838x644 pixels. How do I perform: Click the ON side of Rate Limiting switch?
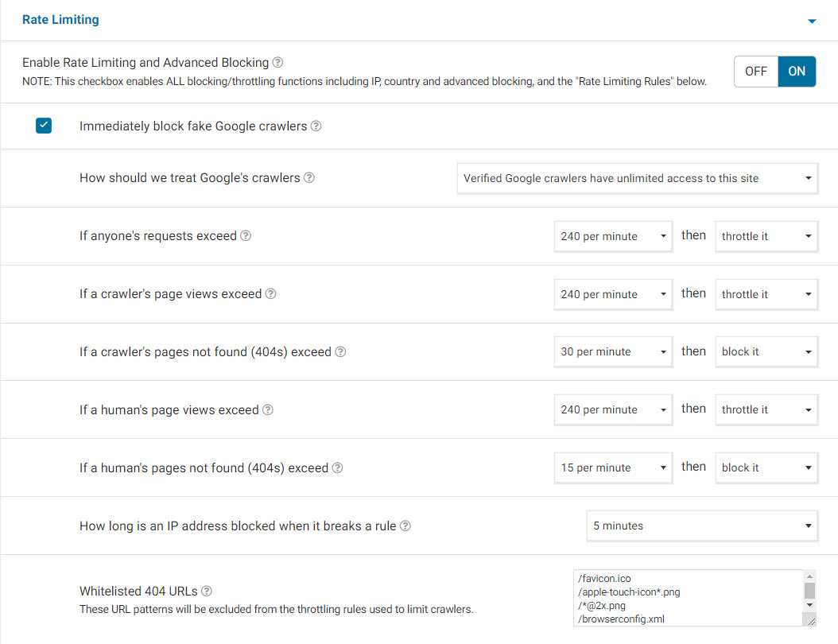[x=797, y=72]
